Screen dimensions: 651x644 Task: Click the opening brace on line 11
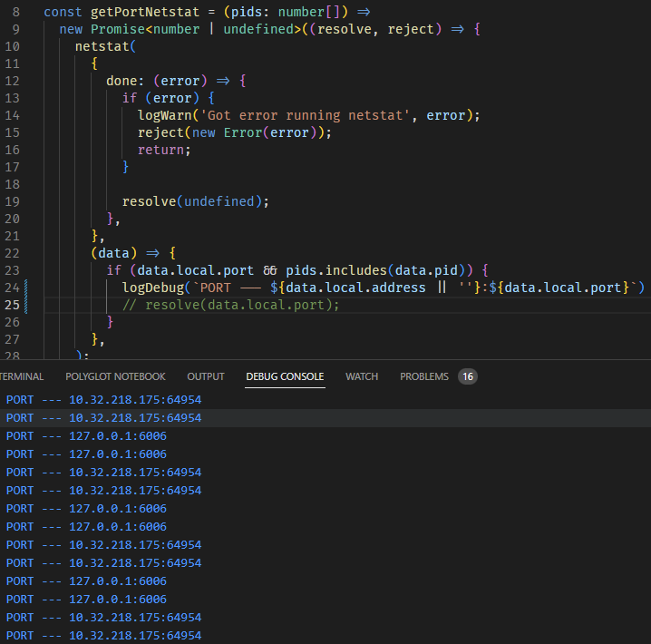point(94,63)
